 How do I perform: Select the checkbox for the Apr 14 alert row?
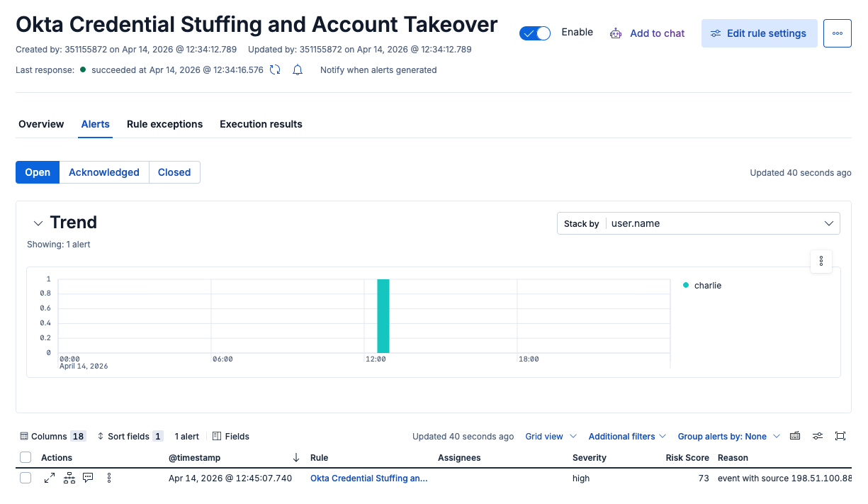click(x=26, y=478)
